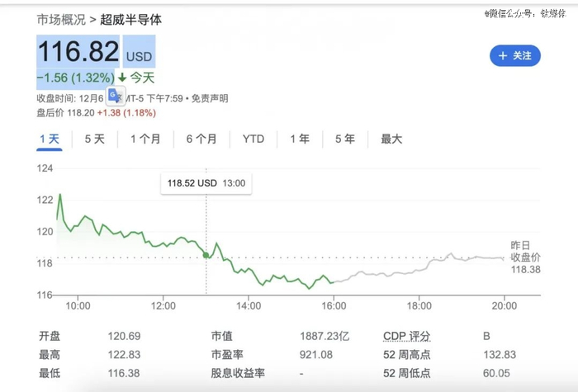Screen dimensions: 578x392
Task: Click the 14:00 axis label
Action: pos(249,306)
